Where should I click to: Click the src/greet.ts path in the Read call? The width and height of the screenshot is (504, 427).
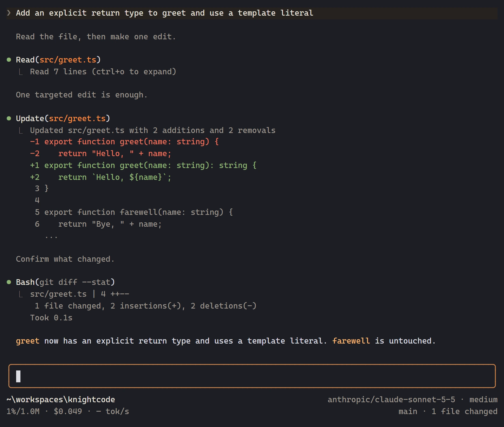point(68,60)
